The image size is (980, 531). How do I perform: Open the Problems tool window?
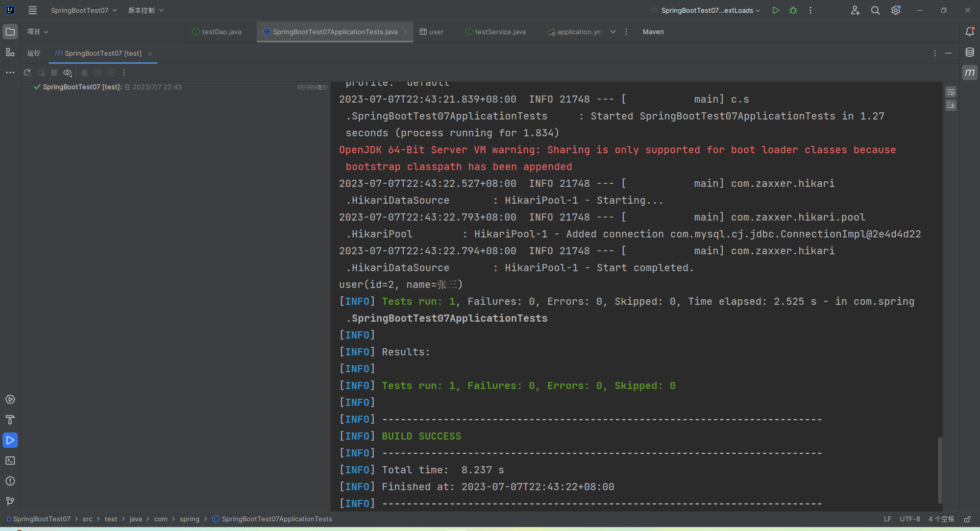[10, 481]
